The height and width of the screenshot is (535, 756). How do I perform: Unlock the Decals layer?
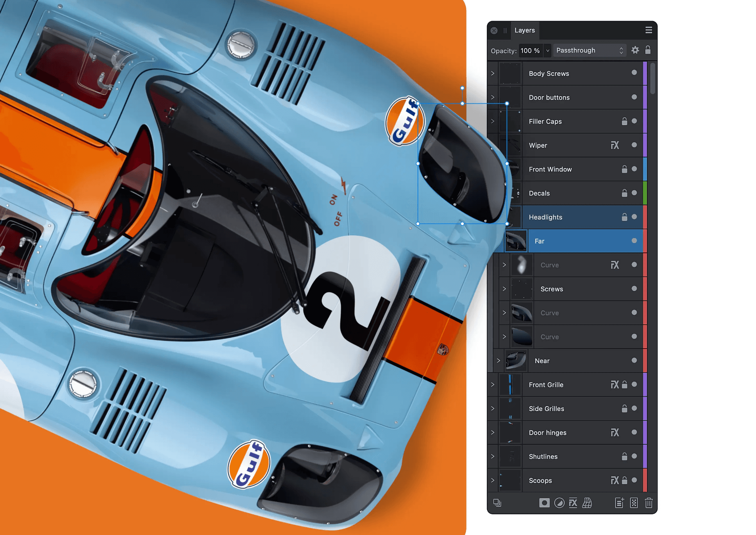point(625,193)
